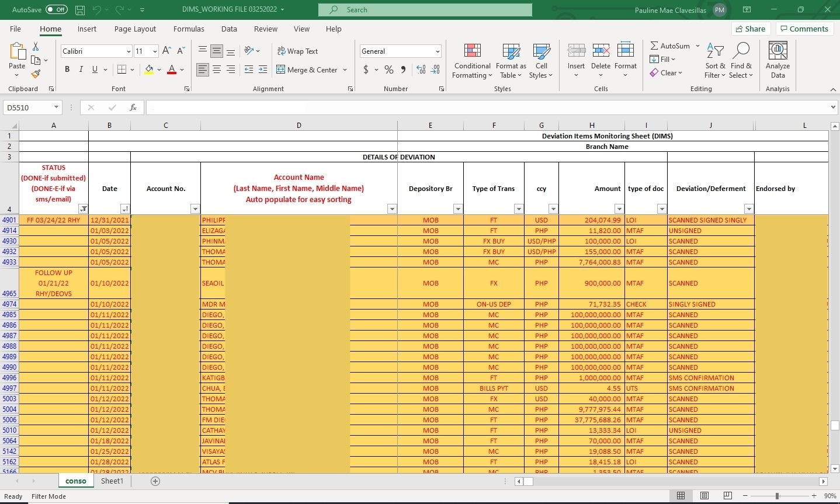Open the font name dropdown showing Calibri
Viewport: 840px width, 504px height.
[96, 51]
